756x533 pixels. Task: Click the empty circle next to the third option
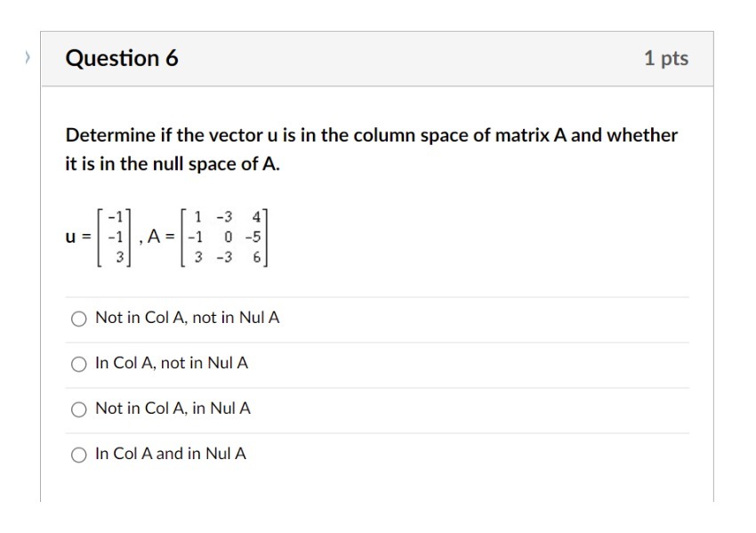tap(80, 408)
